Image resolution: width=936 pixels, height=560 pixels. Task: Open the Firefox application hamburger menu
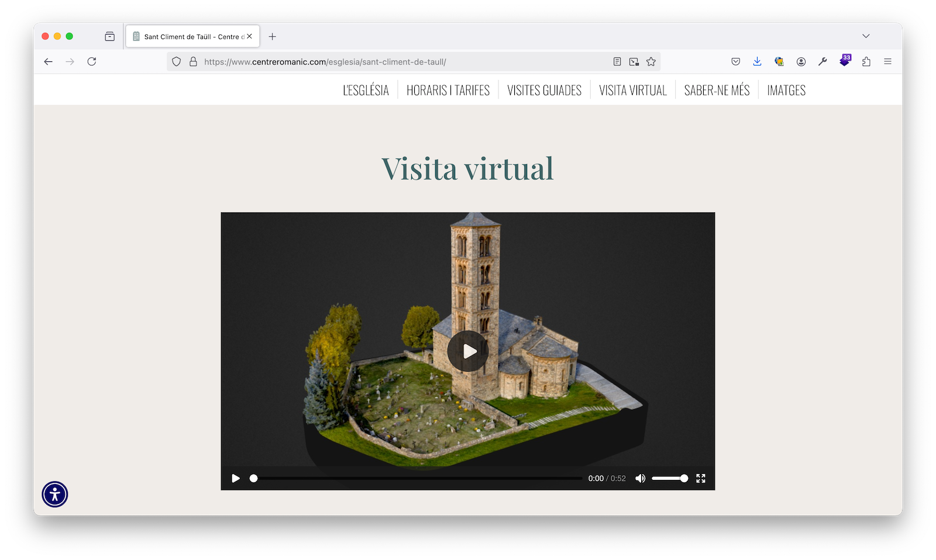tap(887, 61)
